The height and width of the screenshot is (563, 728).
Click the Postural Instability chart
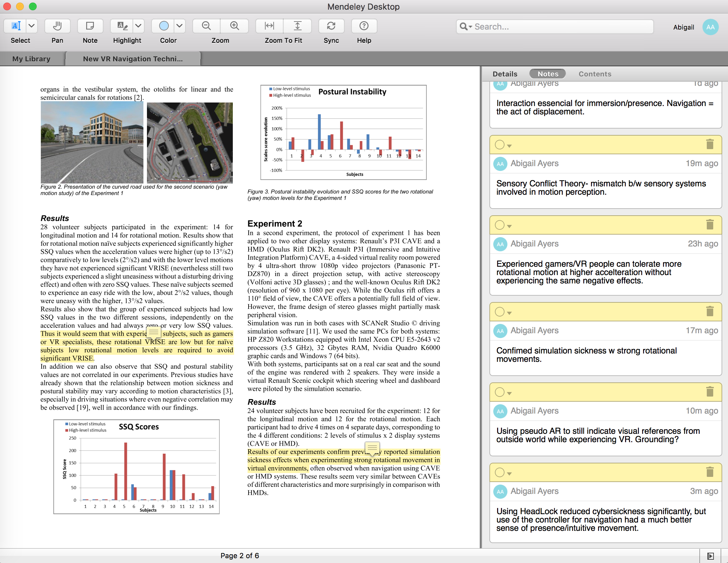click(343, 132)
